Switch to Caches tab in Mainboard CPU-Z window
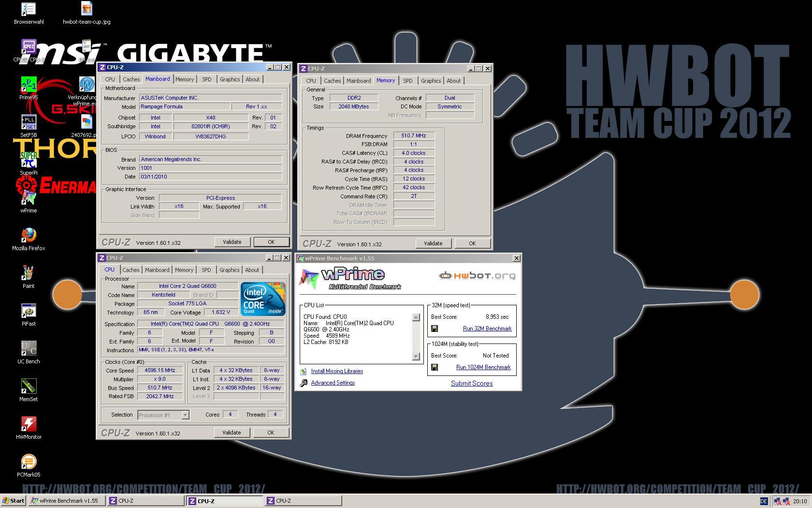This screenshot has width=812, height=508. pyautogui.click(x=131, y=79)
